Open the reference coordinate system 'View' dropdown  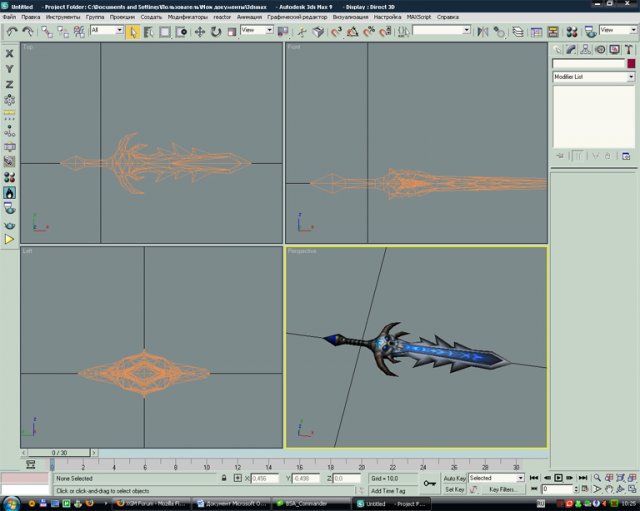(x=257, y=30)
